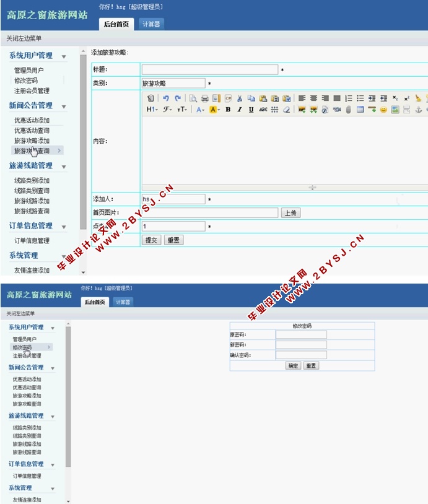Open highlighted 旅游攻略查询 menu item

coord(37,150)
